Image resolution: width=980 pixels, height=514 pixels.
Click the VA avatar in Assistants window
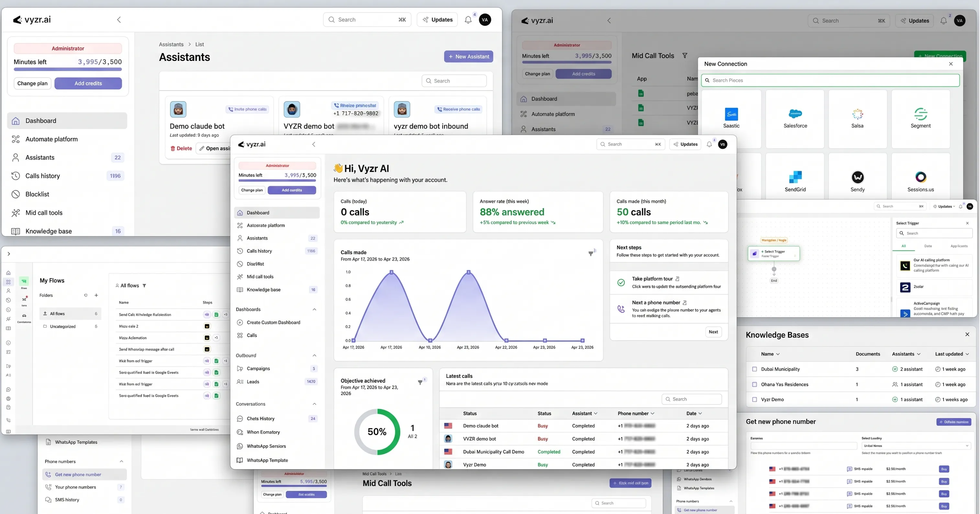pyautogui.click(x=485, y=20)
